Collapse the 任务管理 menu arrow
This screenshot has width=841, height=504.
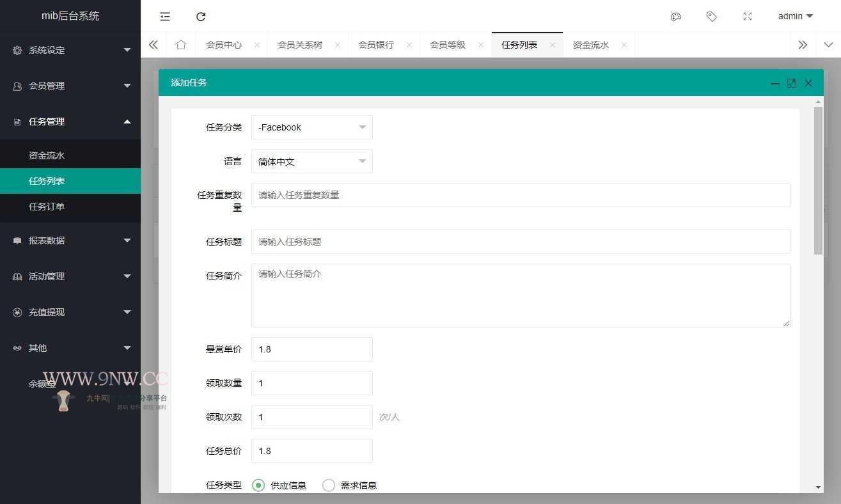[127, 122]
